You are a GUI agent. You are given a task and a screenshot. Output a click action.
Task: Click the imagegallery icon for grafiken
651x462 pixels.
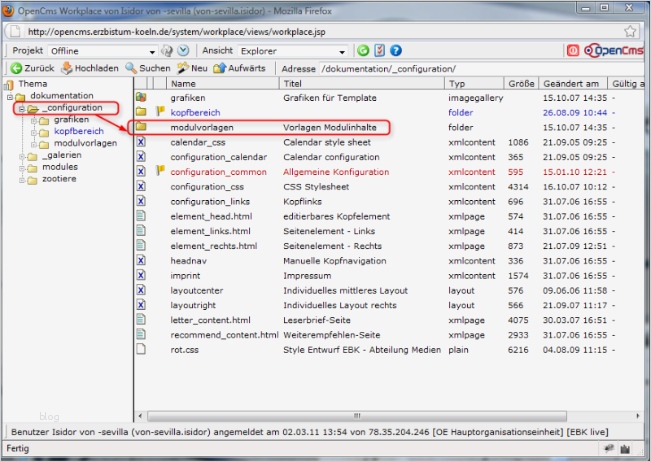[x=141, y=98]
